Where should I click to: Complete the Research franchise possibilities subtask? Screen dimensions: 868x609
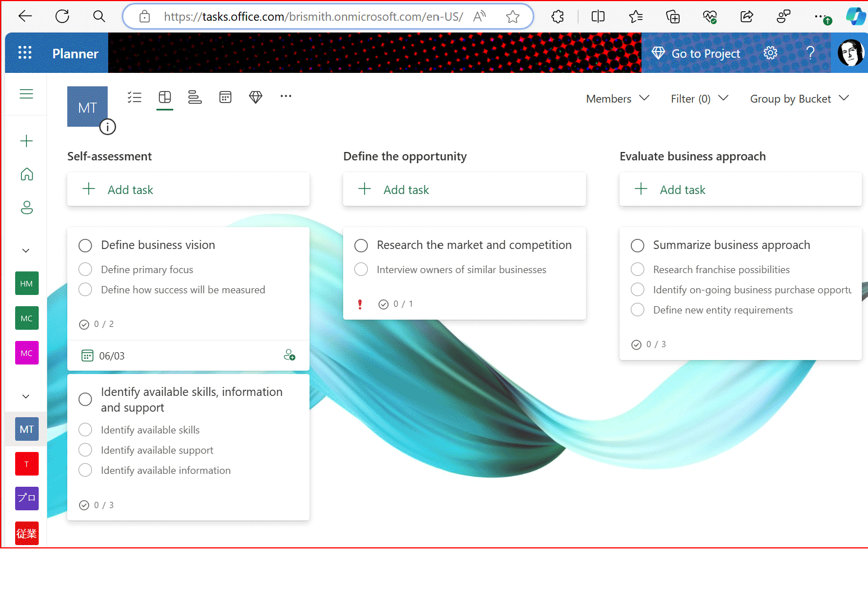click(638, 269)
